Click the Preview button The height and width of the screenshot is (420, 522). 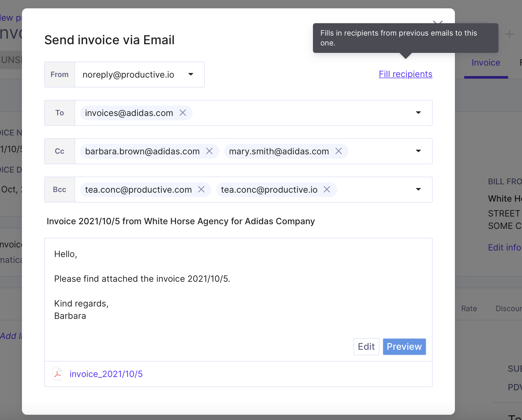[x=404, y=347]
